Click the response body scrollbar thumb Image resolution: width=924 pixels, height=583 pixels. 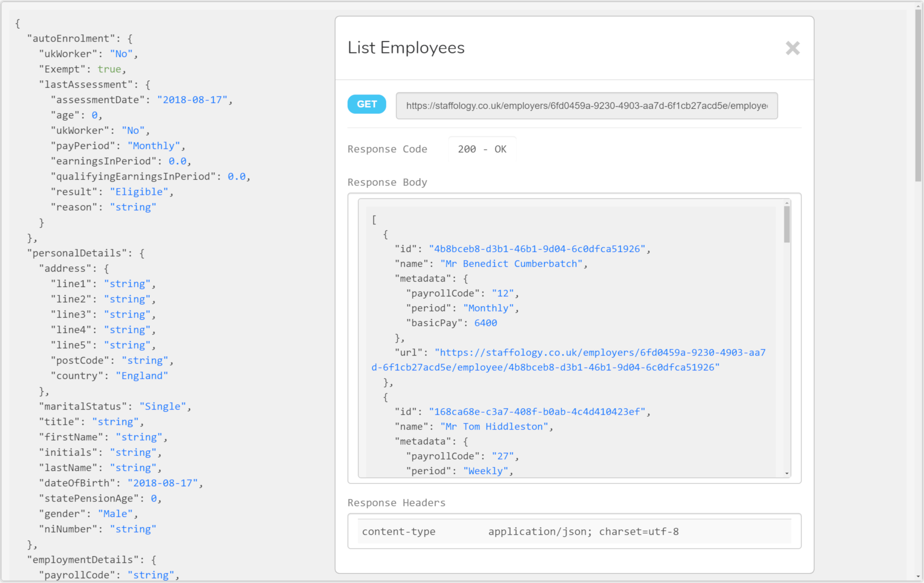[787, 224]
